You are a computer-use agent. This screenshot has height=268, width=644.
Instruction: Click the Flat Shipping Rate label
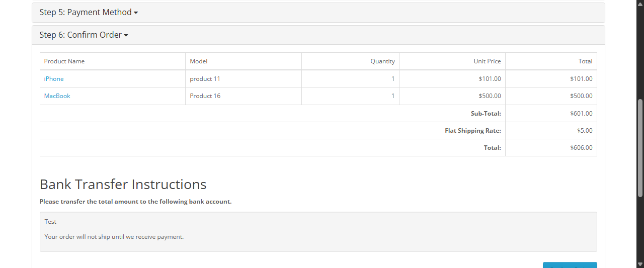(472, 131)
